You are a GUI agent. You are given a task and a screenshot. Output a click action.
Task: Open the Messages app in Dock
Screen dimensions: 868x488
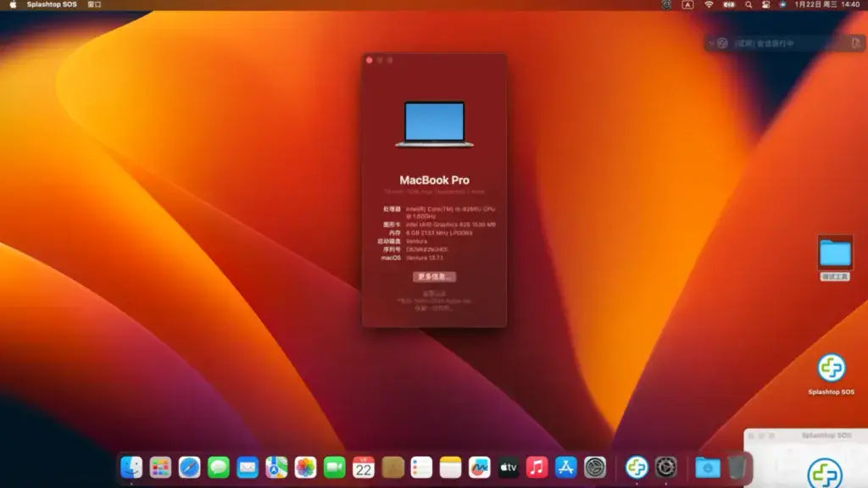click(x=219, y=468)
